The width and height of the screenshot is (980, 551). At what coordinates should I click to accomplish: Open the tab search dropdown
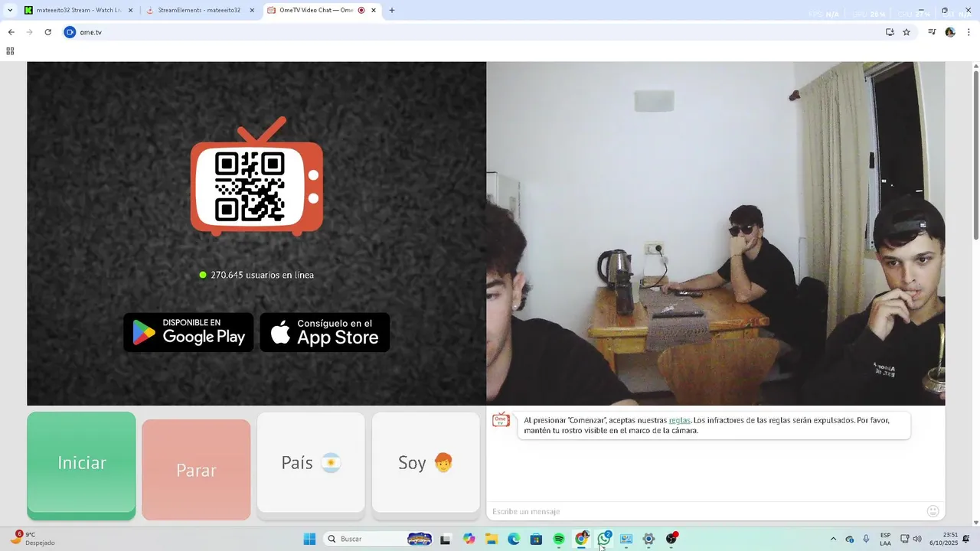point(10,11)
